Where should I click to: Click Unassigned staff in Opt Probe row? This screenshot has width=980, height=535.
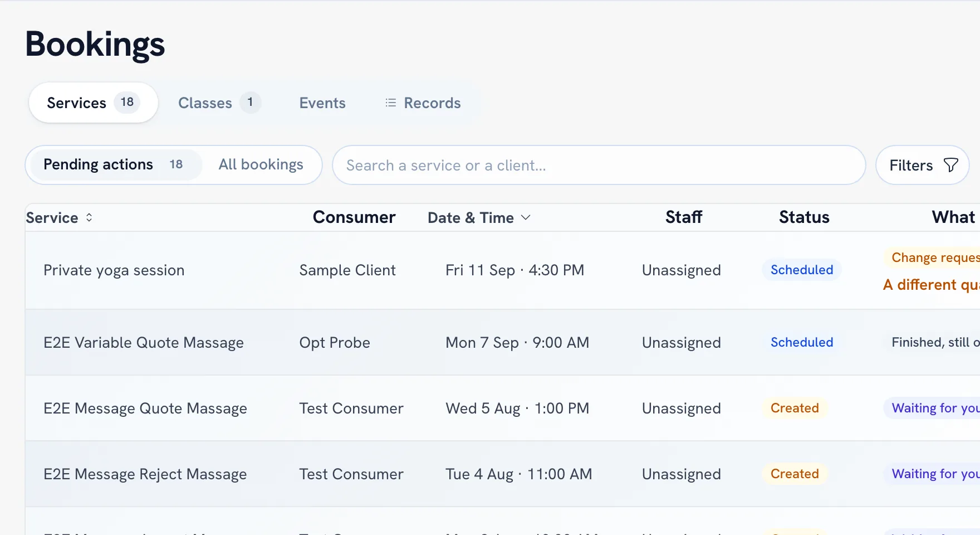click(x=682, y=342)
